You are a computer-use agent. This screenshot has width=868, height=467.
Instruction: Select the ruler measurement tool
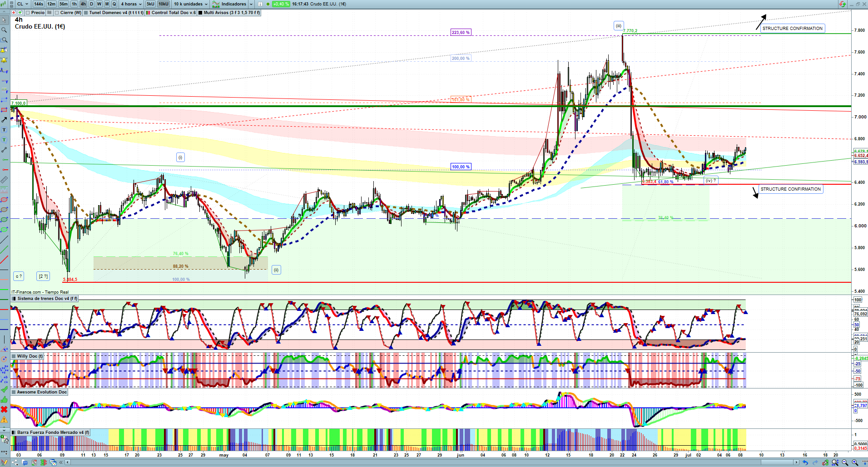point(4,180)
